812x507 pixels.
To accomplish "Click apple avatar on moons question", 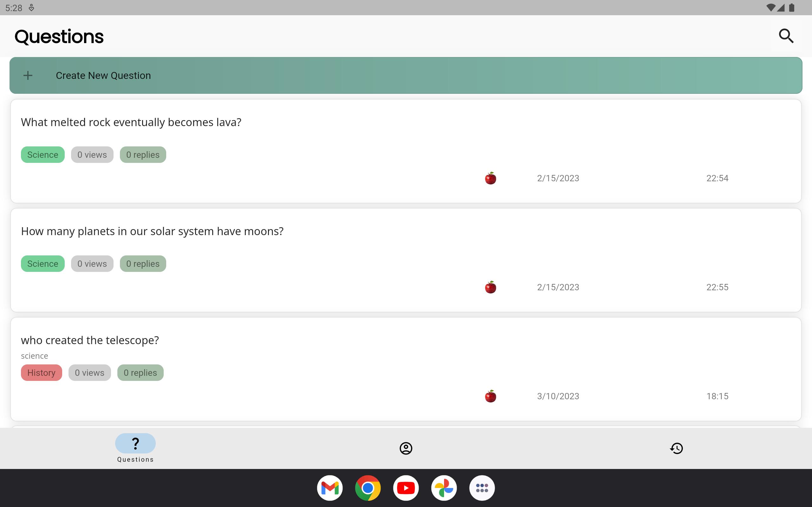I will click(490, 287).
